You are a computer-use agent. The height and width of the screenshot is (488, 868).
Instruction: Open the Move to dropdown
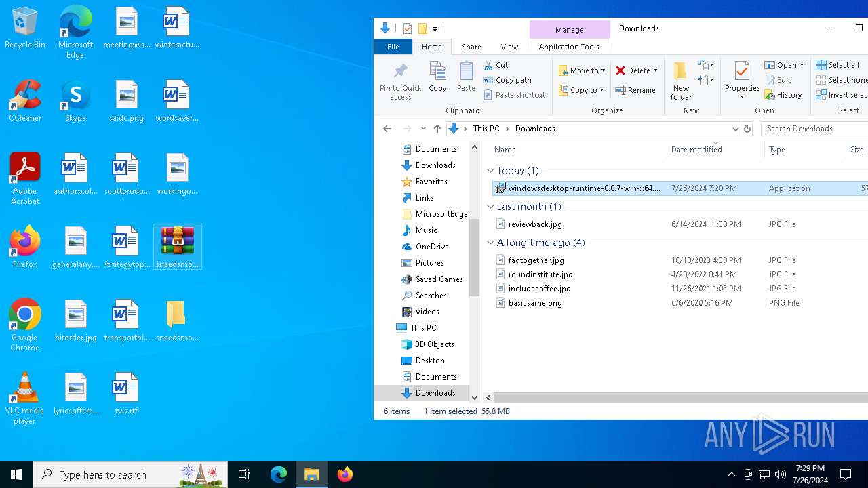pyautogui.click(x=582, y=70)
